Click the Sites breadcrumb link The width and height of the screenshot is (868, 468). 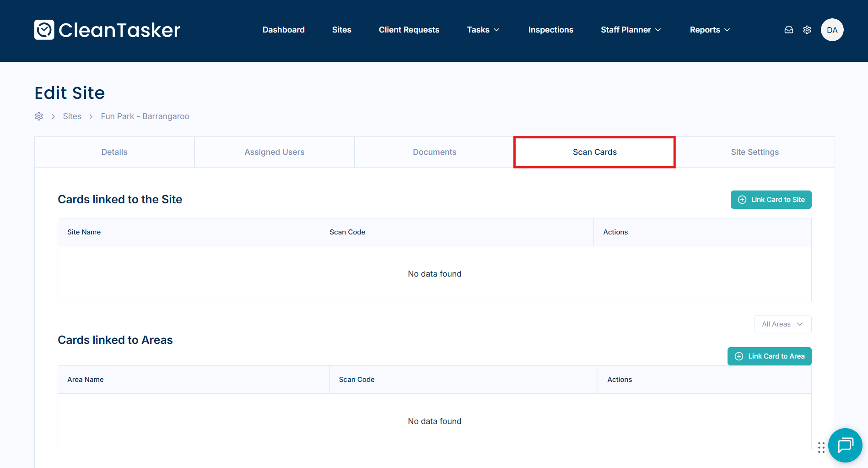coord(72,116)
